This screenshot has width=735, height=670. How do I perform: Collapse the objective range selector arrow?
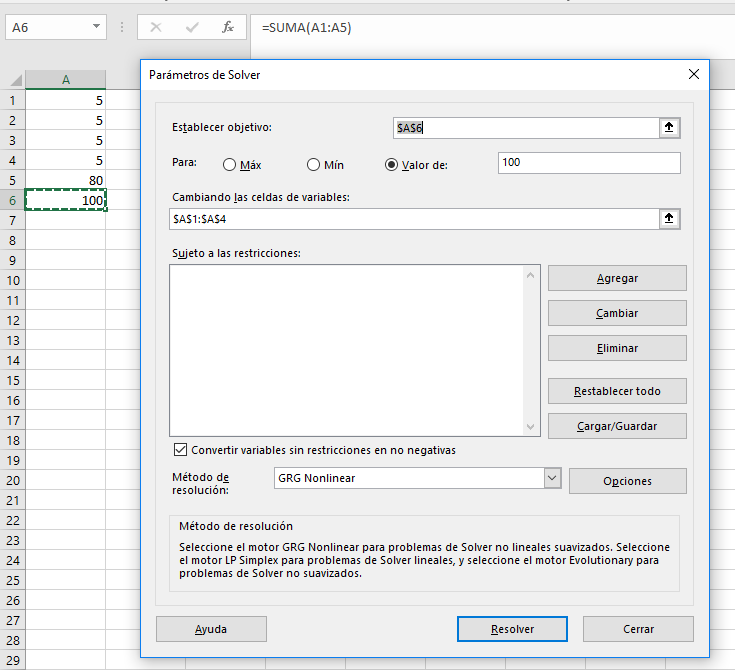[x=669, y=128]
